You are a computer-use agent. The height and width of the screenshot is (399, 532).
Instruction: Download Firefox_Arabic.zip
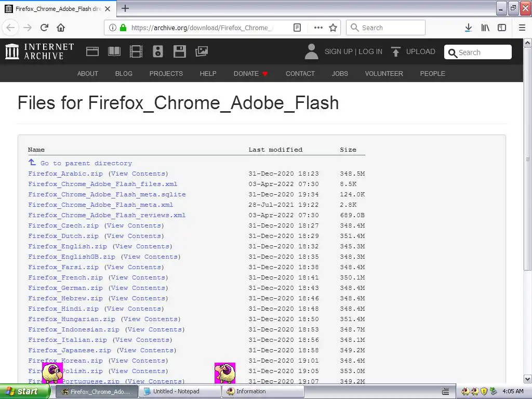pyautogui.click(x=65, y=174)
